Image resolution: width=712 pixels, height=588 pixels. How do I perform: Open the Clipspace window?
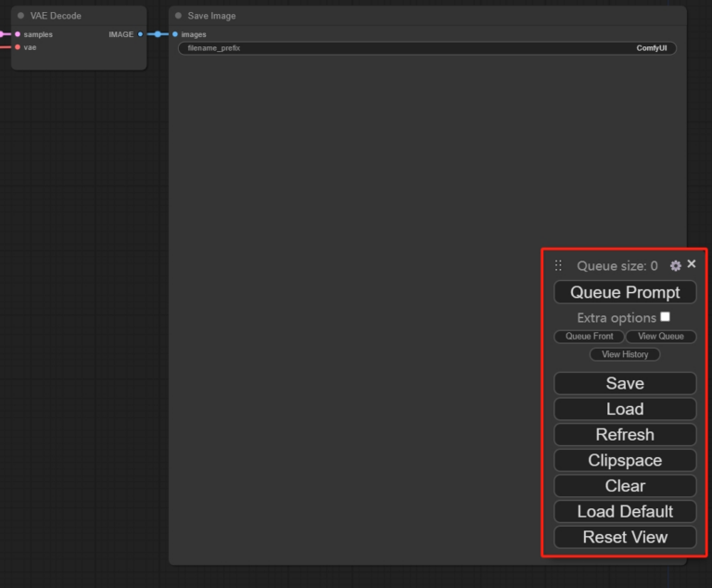[625, 460]
